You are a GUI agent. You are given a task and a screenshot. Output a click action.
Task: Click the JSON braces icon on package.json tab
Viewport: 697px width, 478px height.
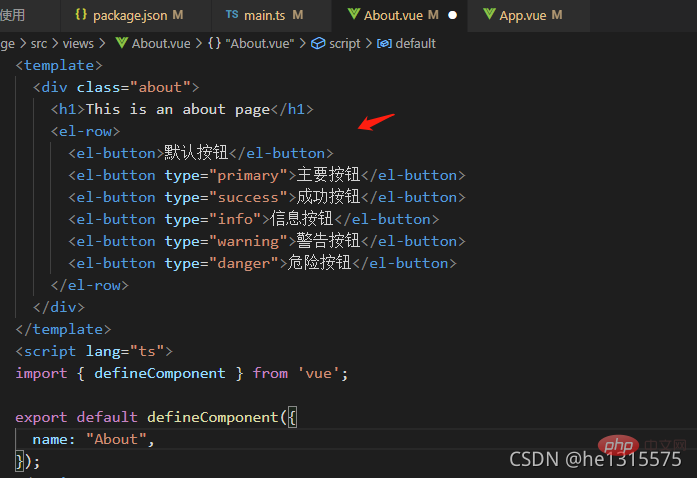(81, 15)
